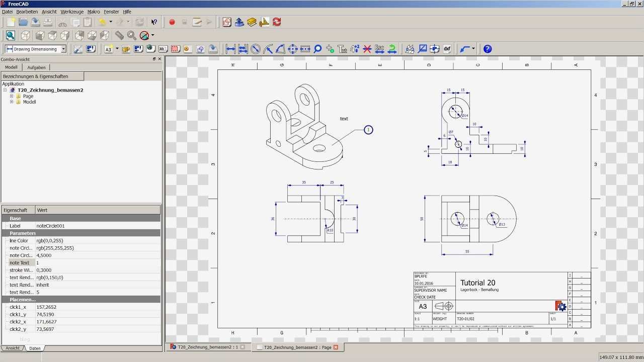Click the insert A3 page icon

(108, 49)
